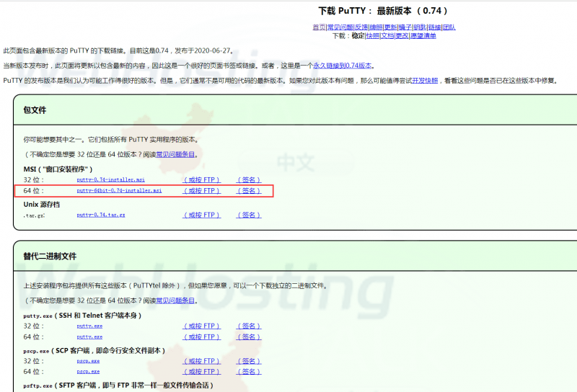Download 32-bit putty.exe

coord(89,326)
